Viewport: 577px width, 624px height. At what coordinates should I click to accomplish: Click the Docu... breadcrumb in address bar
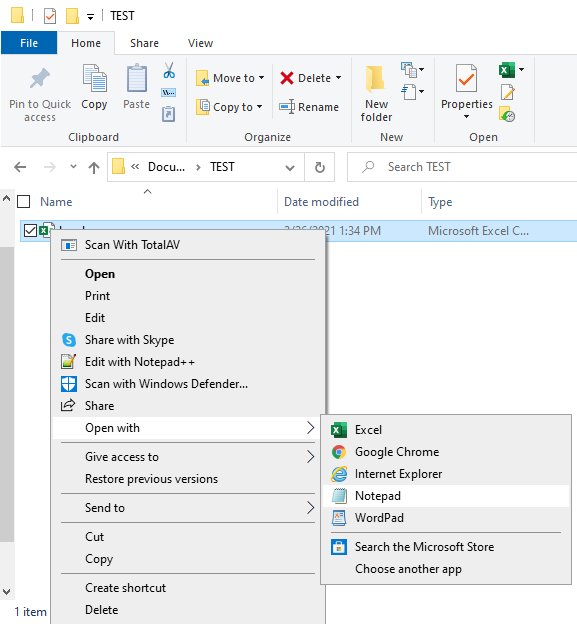pos(166,167)
